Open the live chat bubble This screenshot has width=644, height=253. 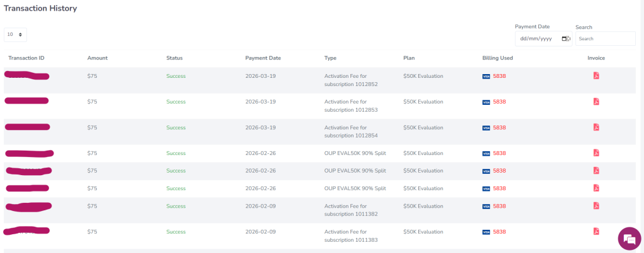click(x=629, y=239)
